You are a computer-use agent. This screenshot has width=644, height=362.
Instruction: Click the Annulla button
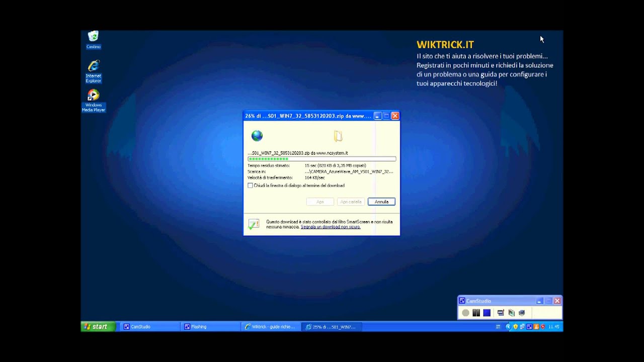381,202
